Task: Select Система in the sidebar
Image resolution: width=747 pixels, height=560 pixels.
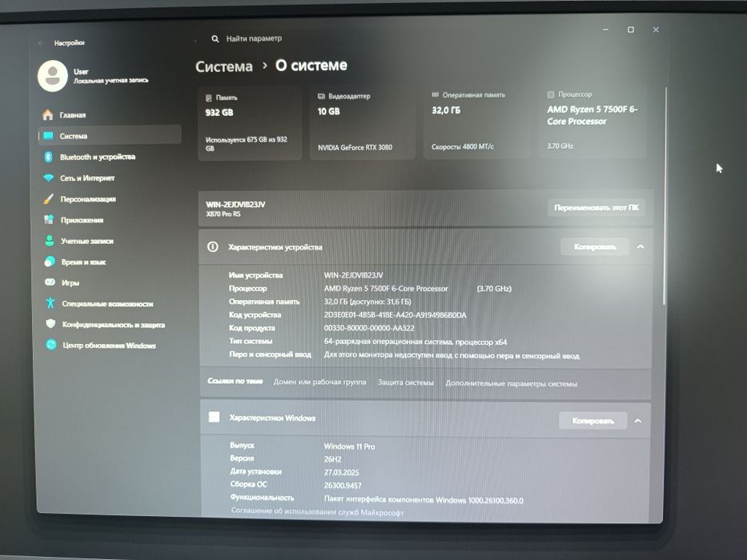Action: point(109,136)
